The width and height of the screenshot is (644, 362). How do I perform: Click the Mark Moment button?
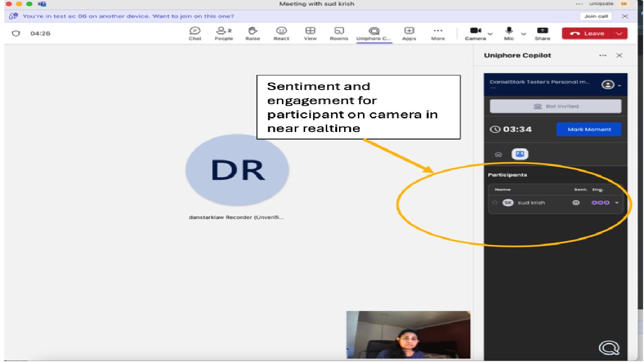[x=589, y=129]
